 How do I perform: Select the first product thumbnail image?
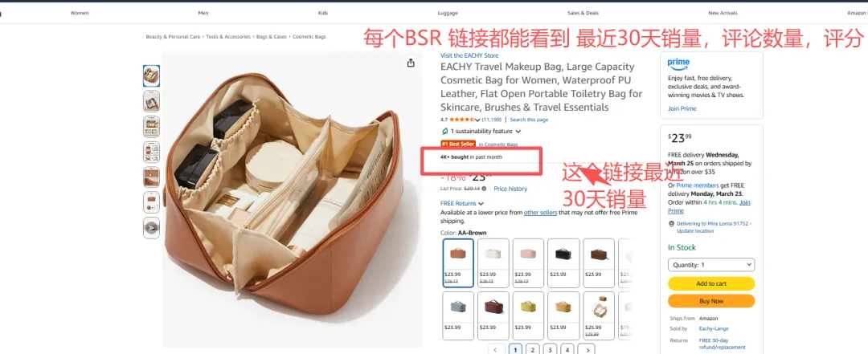tap(151, 75)
